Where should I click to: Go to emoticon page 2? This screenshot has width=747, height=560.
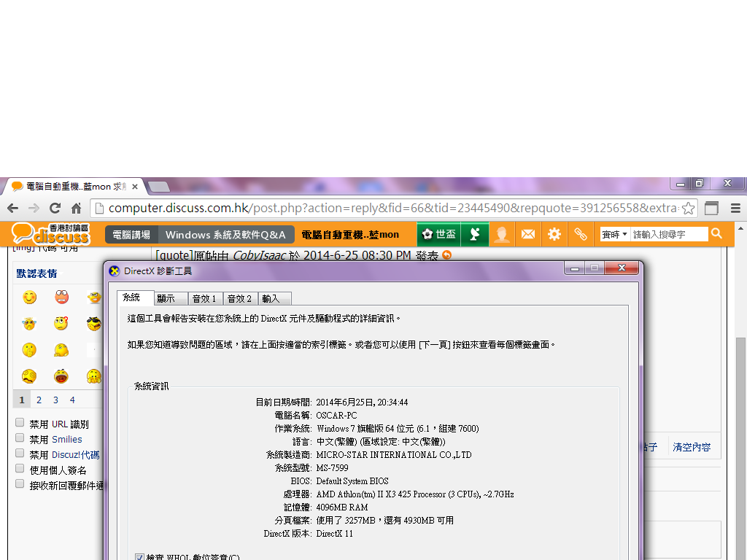[39, 400]
